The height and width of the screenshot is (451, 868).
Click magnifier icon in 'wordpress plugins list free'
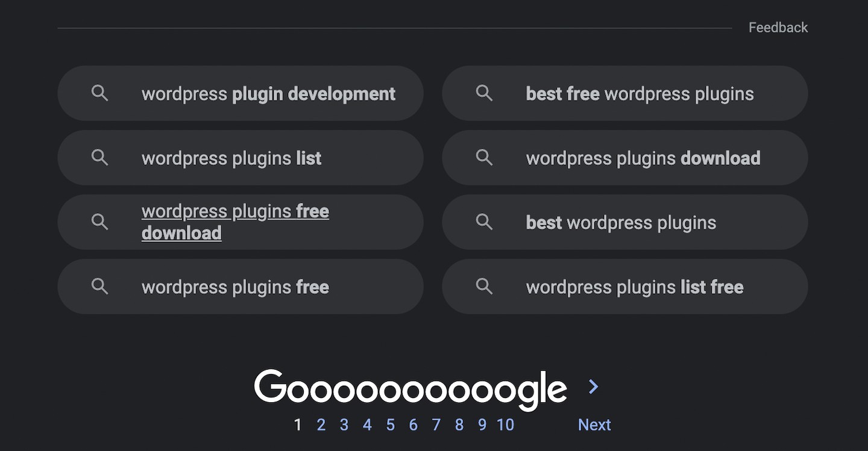[484, 287]
